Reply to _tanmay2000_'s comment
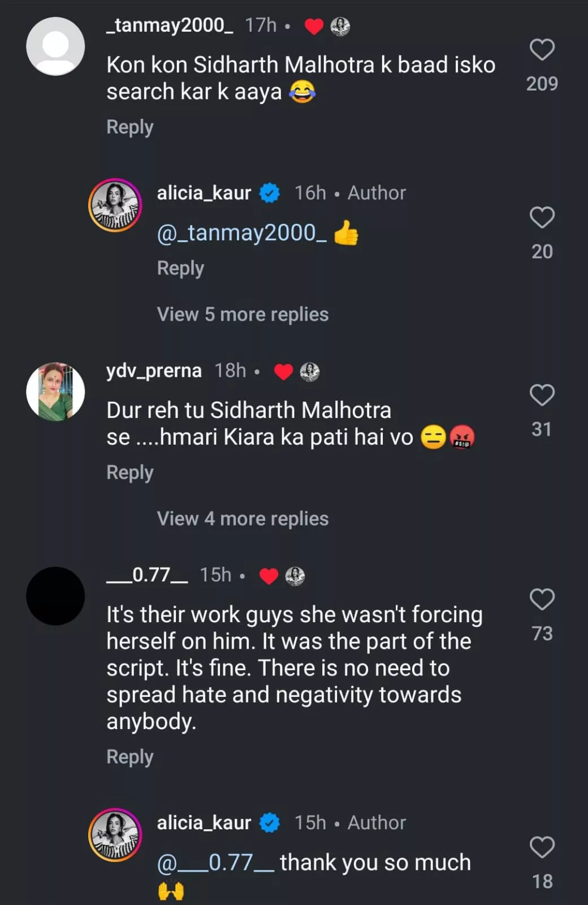Viewport: 588px width, 905px height. [130, 127]
